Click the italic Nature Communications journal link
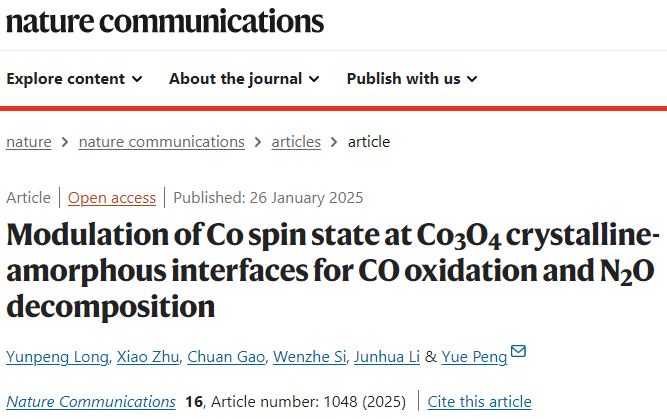 (x=91, y=402)
